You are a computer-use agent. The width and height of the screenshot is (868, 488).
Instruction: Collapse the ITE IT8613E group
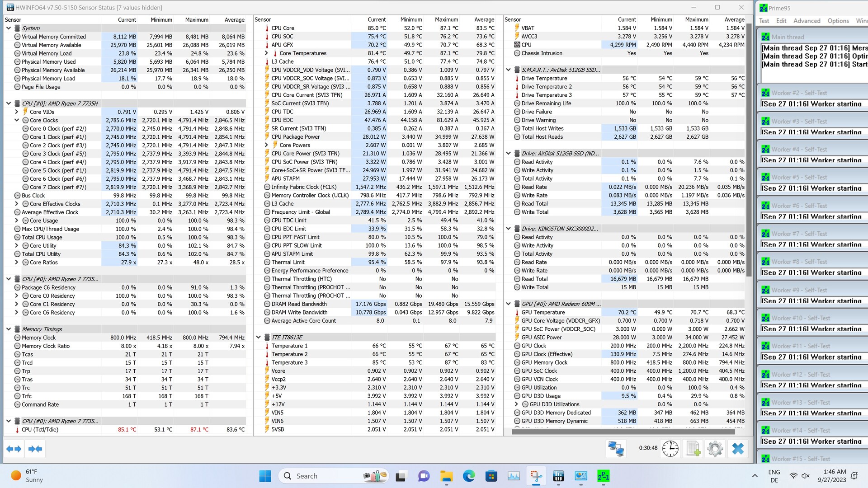(259, 338)
